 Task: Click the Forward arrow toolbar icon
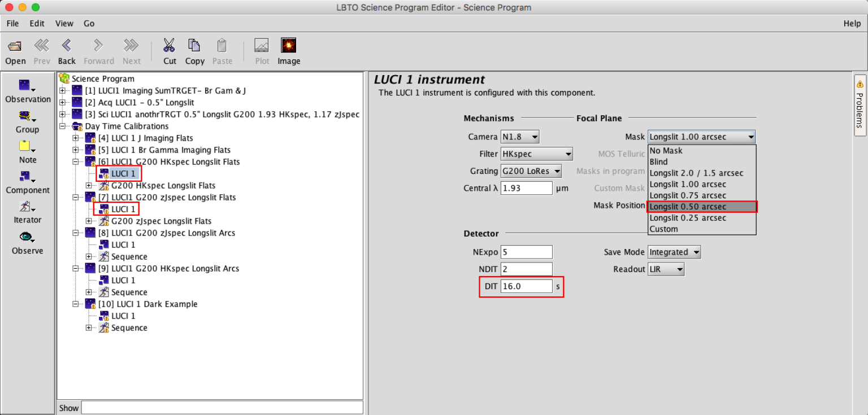point(98,45)
